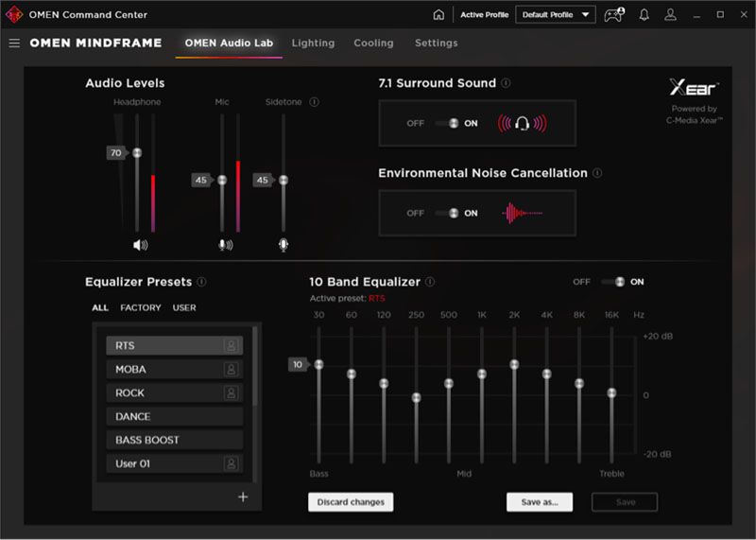Switch to the Lighting tab

[x=313, y=44]
